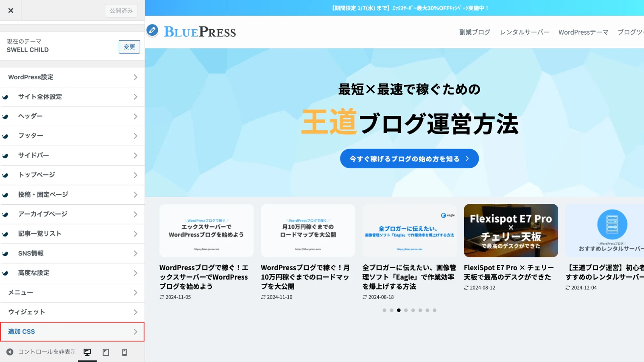Open post title FlexiSpot E7 Pro × チェリー天板

[x=509, y=272]
